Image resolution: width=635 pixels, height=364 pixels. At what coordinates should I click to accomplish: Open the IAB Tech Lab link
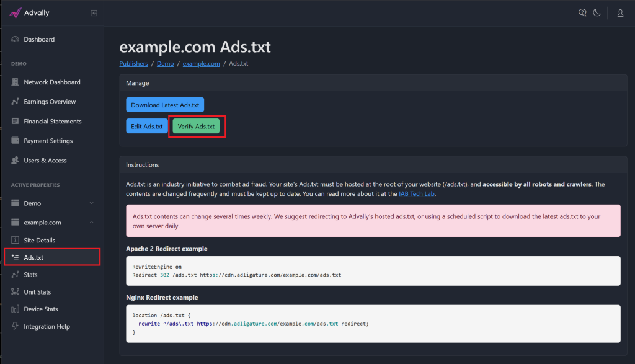point(416,193)
